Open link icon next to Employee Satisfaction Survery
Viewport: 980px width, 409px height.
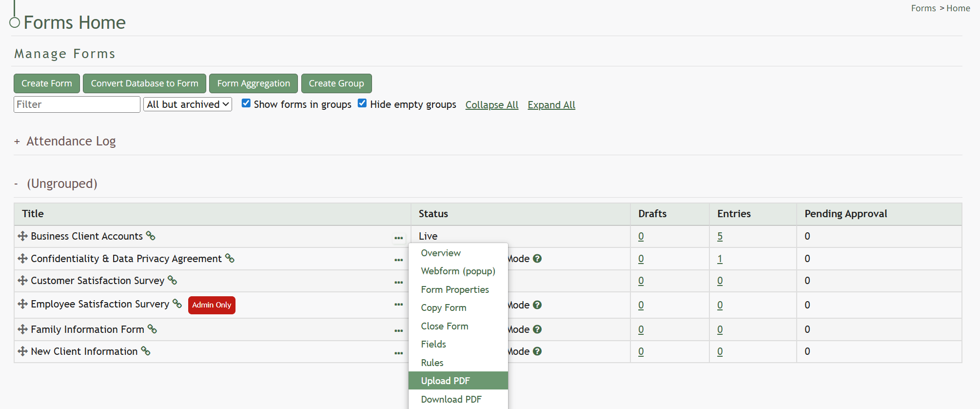coord(177,304)
